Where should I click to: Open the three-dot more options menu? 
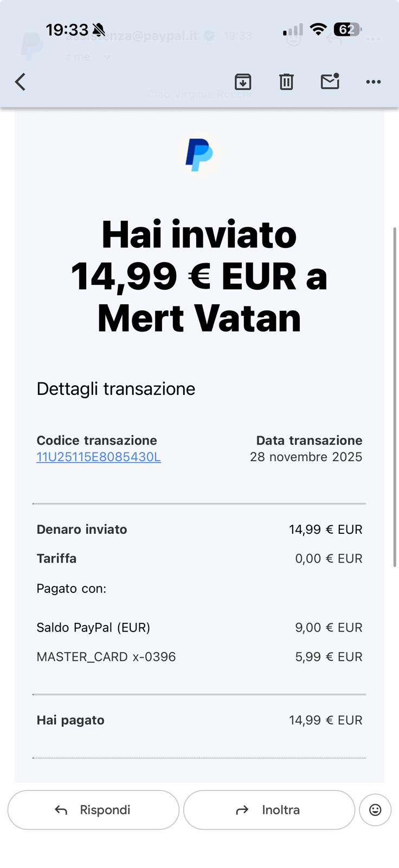coord(373,82)
